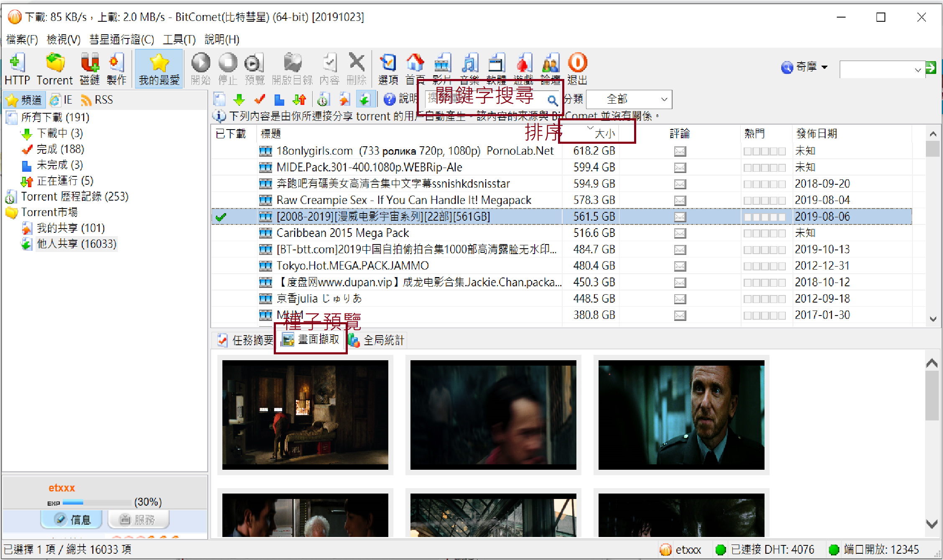This screenshot has width=943, height=560.
Task: Select All Downloads (所有下載) tree item
Action: tap(48, 117)
